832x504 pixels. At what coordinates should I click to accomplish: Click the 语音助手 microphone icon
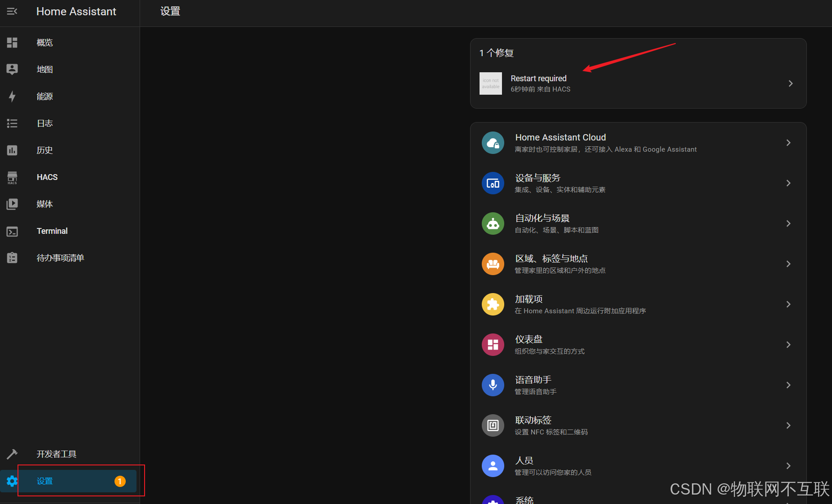493,385
